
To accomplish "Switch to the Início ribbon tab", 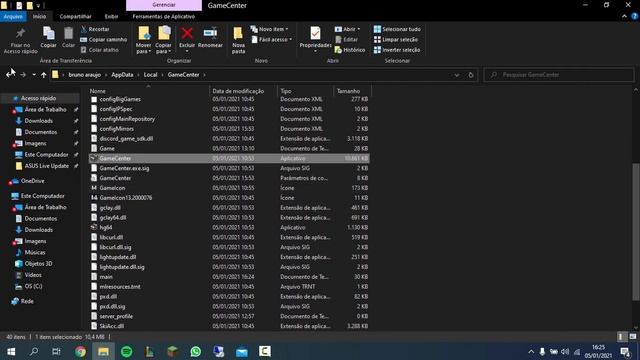I will (40, 16).
